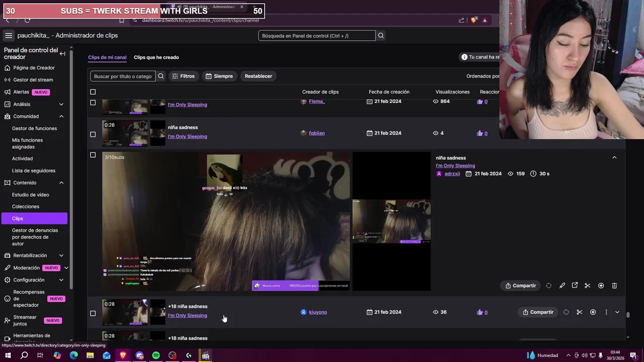Click the search magnifier beside Panel de control search
This screenshot has width=644, height=362.
(381, 36)
